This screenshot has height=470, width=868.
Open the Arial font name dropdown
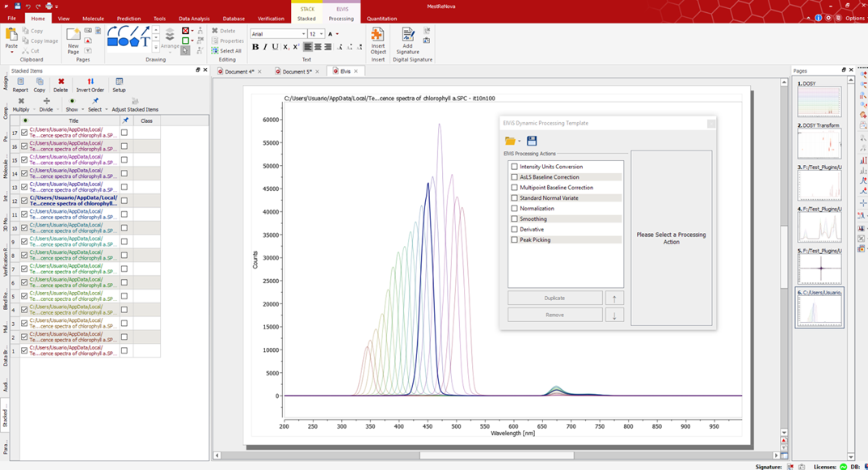click(303, 34)
